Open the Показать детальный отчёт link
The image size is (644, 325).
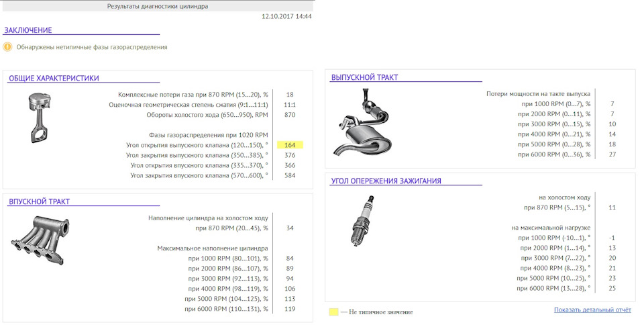tap(592, 310)
